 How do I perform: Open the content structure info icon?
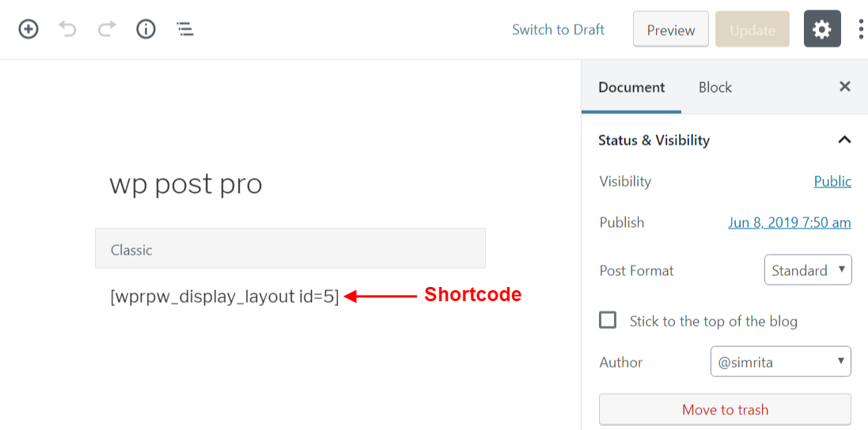pos(146,28)
